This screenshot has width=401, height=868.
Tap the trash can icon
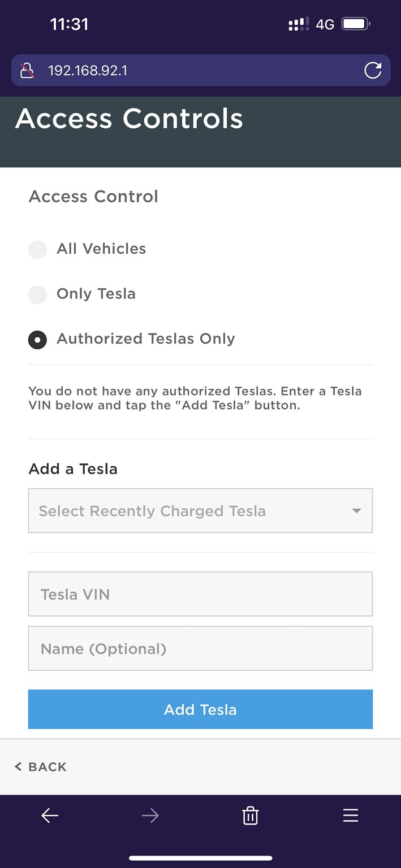click(250, 815)
